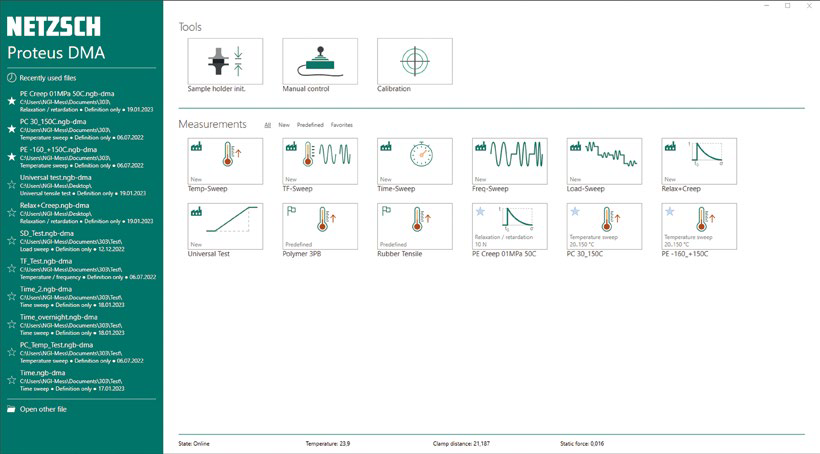This screenshot has width=820, height=454.
Task: Open the predefined Polymer 3PB measurement
Action: coord(320,226)
